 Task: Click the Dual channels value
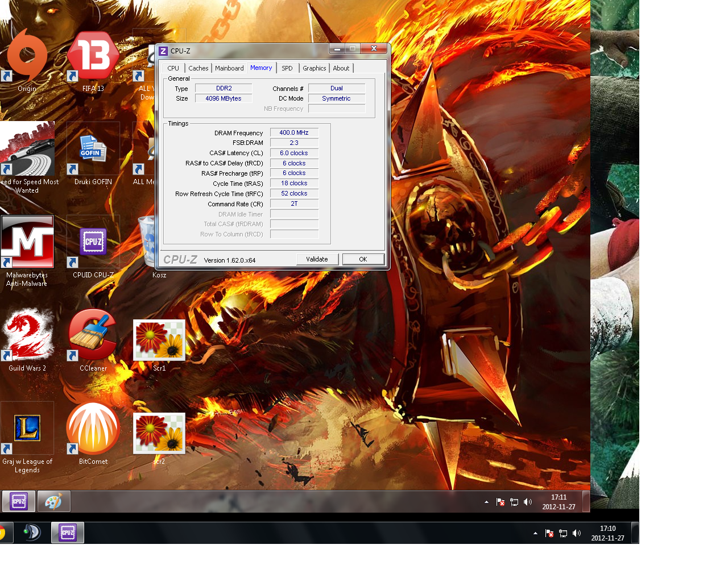tap(337, 88)
